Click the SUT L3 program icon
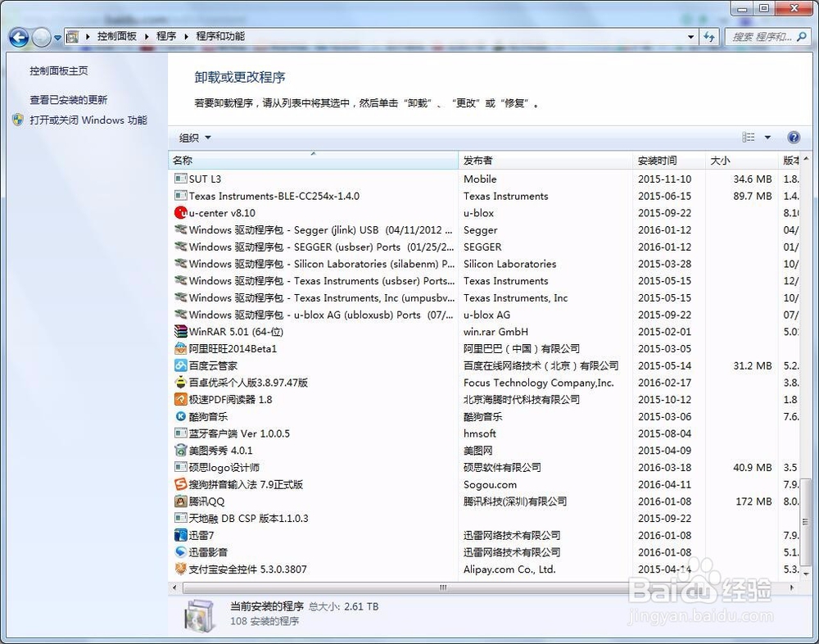819x644 pixels. (180, 179)
